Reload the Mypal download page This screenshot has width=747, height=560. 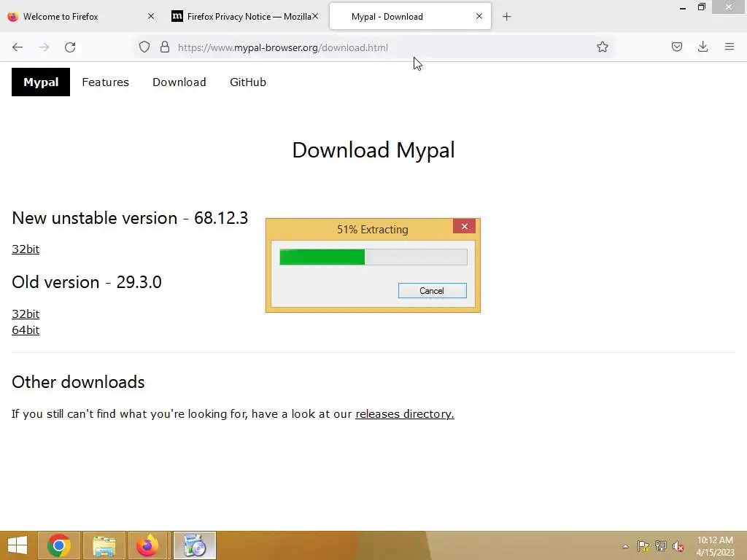coord(70,47)
